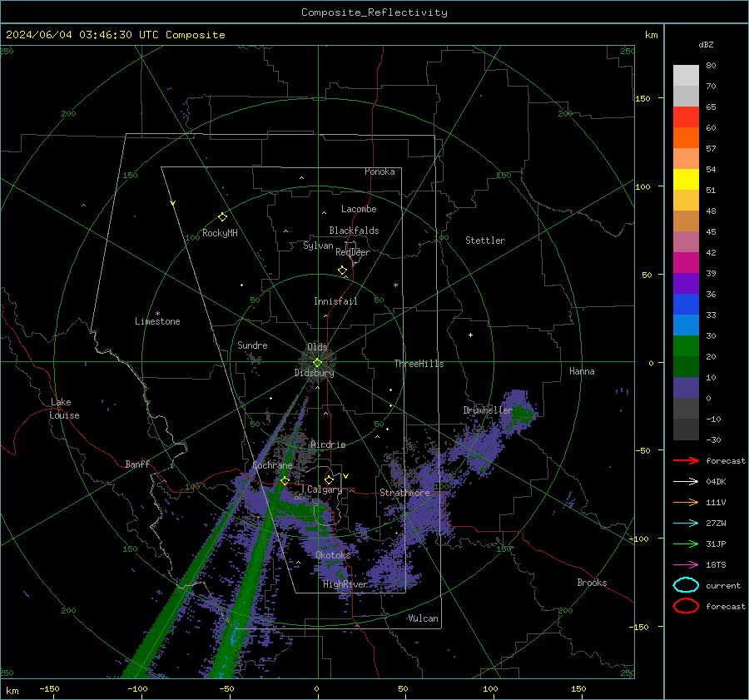The width and height of the screenshot is (749, 700).
Task: Click the Vulcan city label
Action: point(423,618)
